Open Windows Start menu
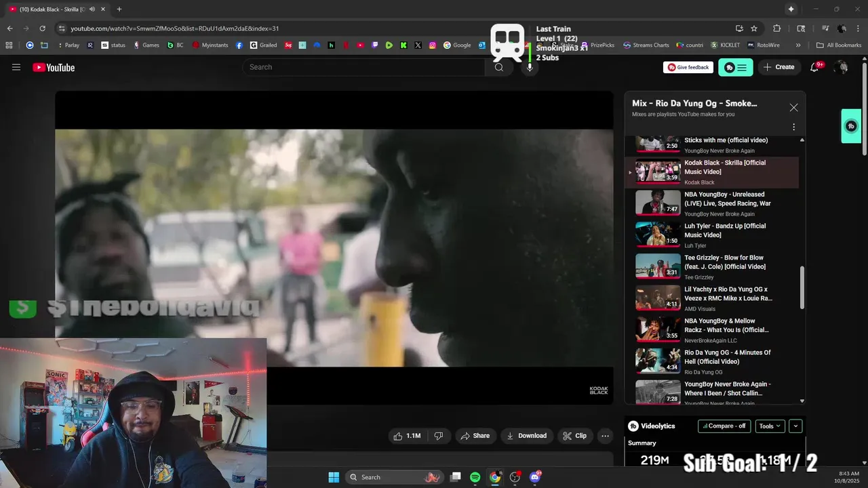 pos(334,477)
